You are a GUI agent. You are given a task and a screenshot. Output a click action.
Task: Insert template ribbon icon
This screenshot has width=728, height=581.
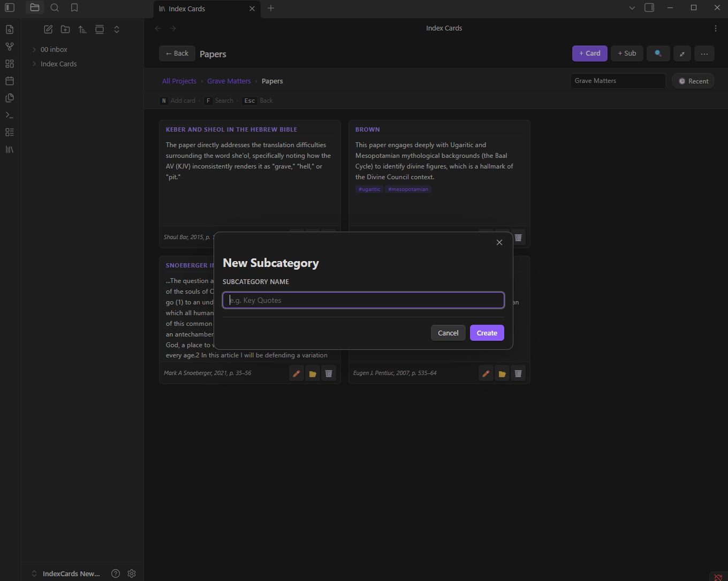(x=10, y=98)
